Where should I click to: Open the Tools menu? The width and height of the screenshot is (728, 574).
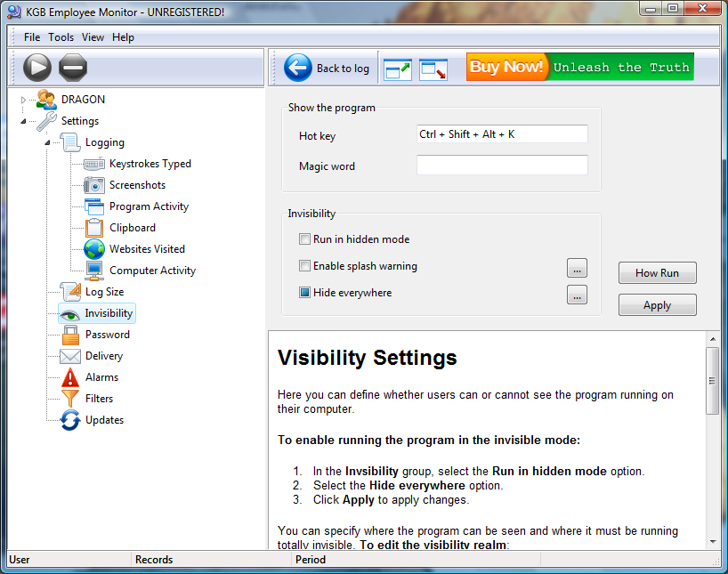61,37
